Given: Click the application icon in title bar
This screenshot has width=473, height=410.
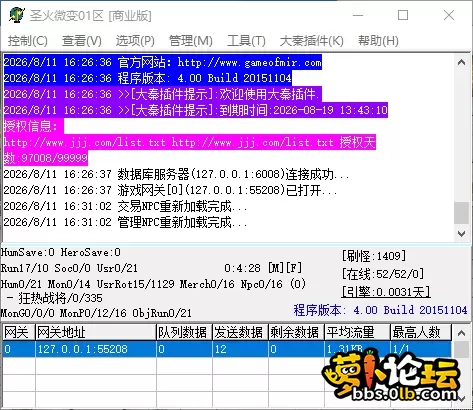Looking at the screenshot, I should point(16,15).
